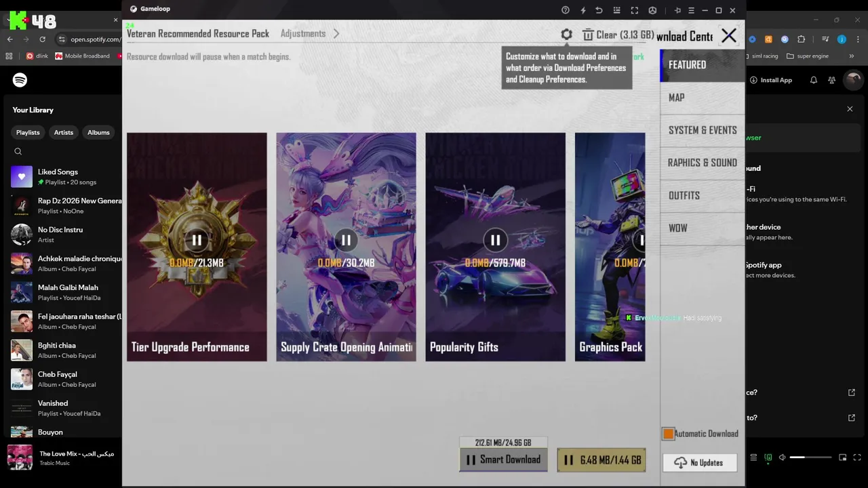Select the SYSTEM & EVENTS tab
This screenshot has height=488, width=868.
click(x=702, y=130)
